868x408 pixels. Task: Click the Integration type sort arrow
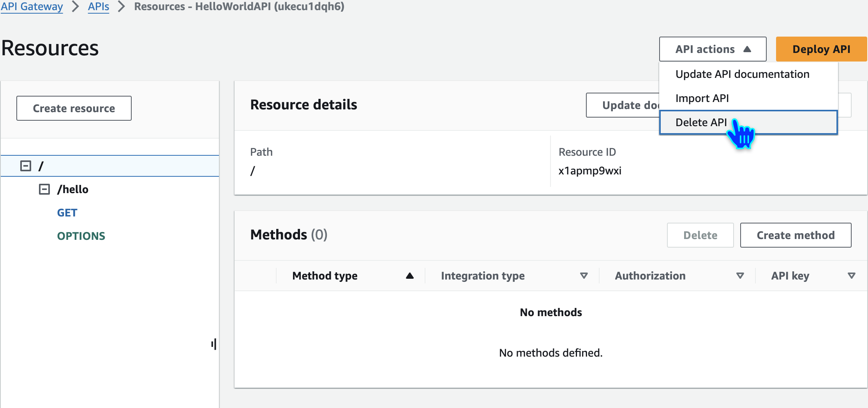coord(584,276)
